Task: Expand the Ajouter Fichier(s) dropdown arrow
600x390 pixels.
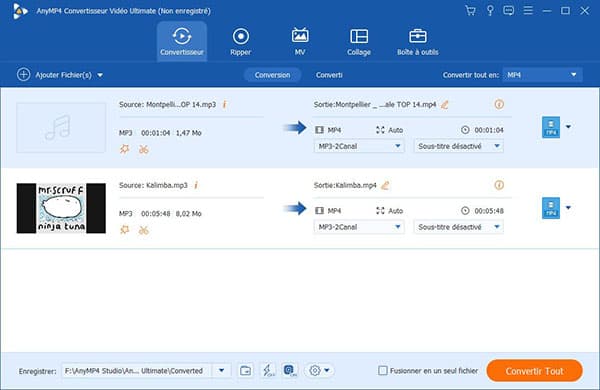Action: (x=100, y=75)
